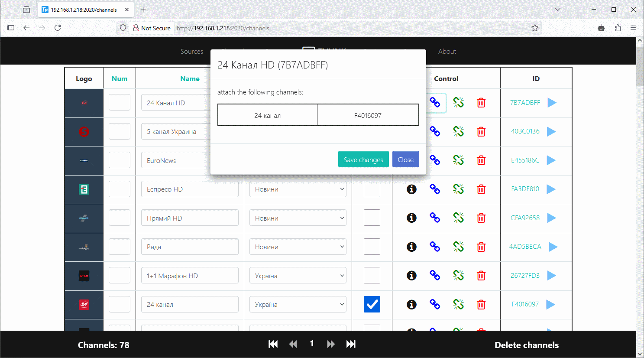Screen dimensions: 644x358
Task: Click the trash icon in 4AD5BECA row
Action: pyautogui.click(x=481, y=247)
